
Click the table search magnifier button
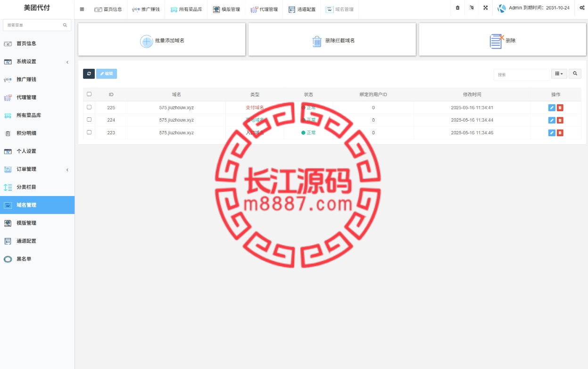click(x=575, y=74)
